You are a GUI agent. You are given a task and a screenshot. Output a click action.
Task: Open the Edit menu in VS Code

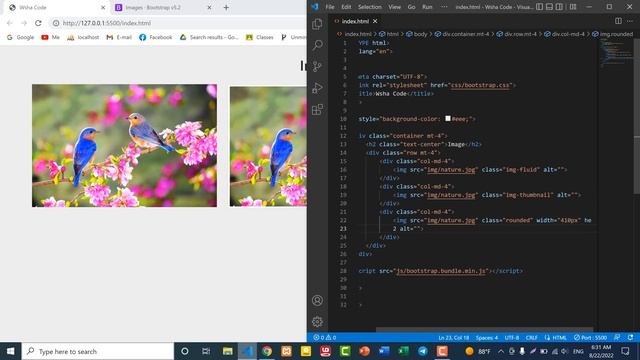(346, 7)
